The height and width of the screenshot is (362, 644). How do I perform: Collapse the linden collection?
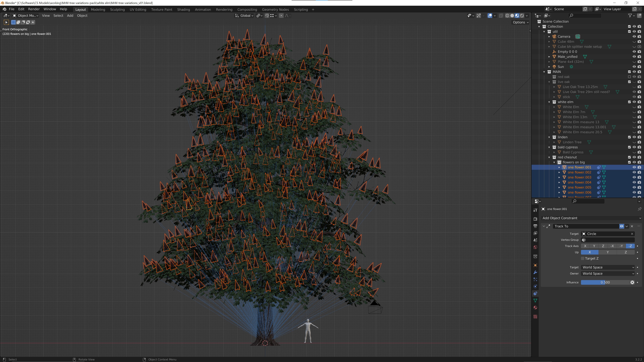(x=549, y=137)
